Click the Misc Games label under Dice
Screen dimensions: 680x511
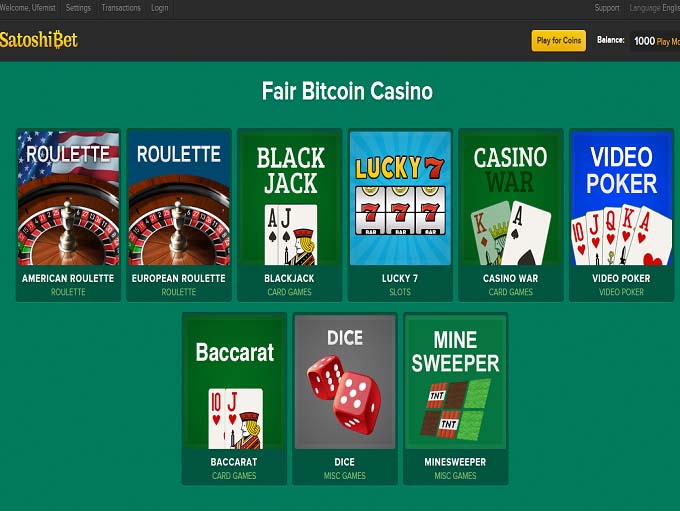pos(345,475)
